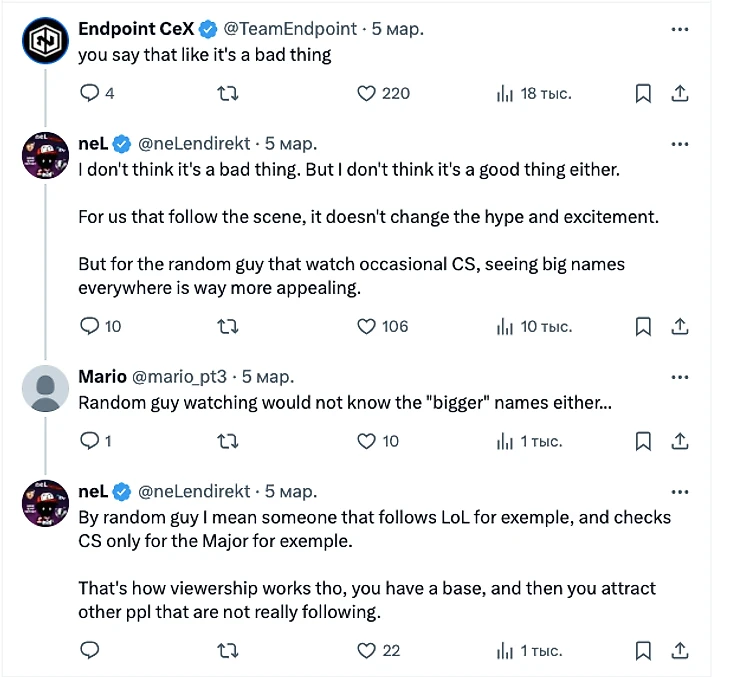730x677 pixels.
Task: Click Endpoint CeX profile avatar
Action: (45, 41)
